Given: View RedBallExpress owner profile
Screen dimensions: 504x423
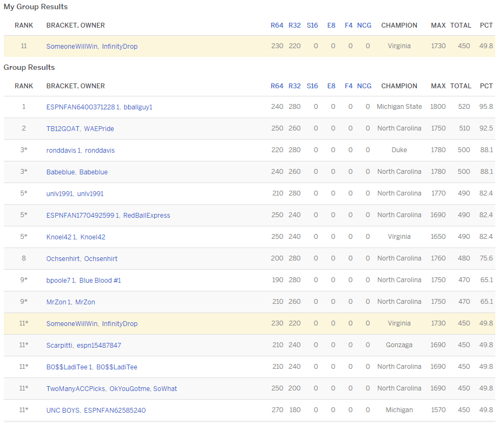Looking at the screenshot, I should point(147,216).
